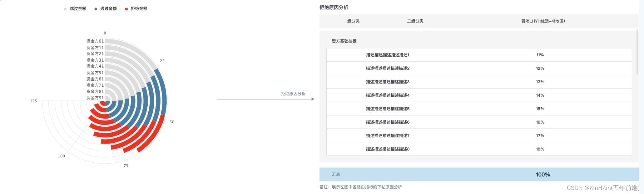
Task: Click the minus icon before 资方基础挡板
Action: point(328,41)
